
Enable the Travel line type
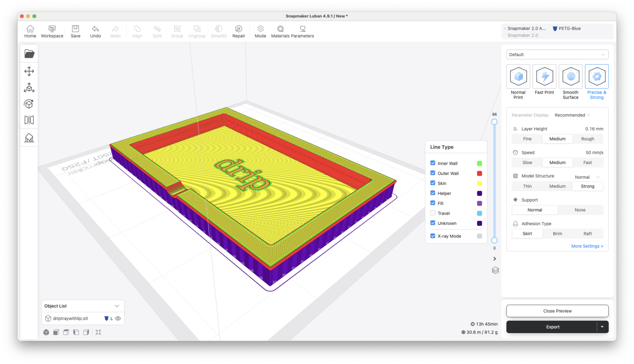click(433, 213)
